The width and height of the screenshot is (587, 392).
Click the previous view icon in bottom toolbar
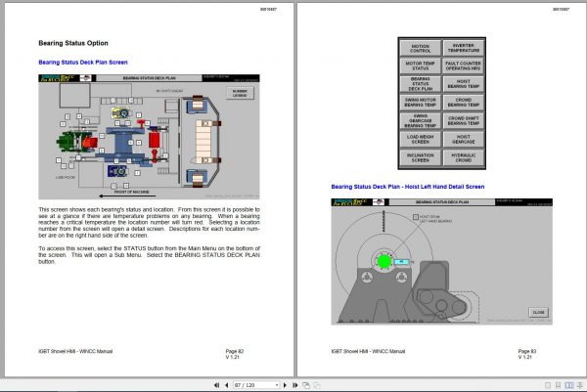pos(306,385)
